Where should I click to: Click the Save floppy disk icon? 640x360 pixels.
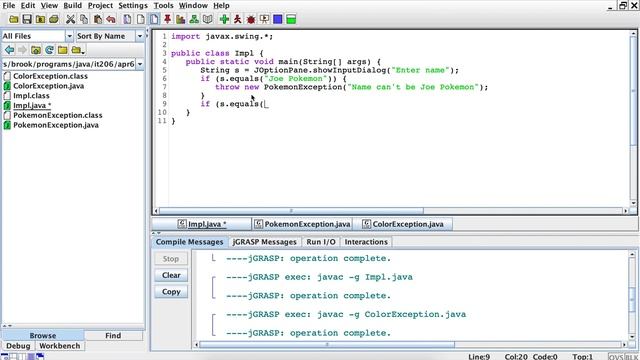point(27,19)
